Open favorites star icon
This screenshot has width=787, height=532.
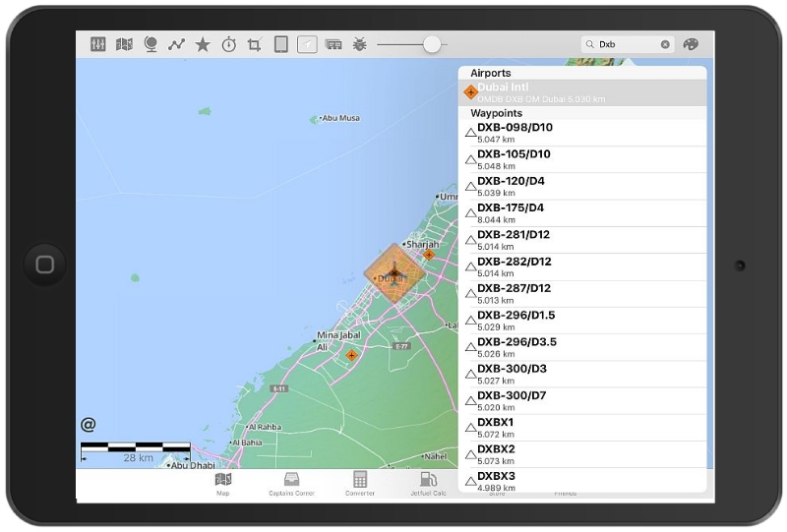click(203, 44)
